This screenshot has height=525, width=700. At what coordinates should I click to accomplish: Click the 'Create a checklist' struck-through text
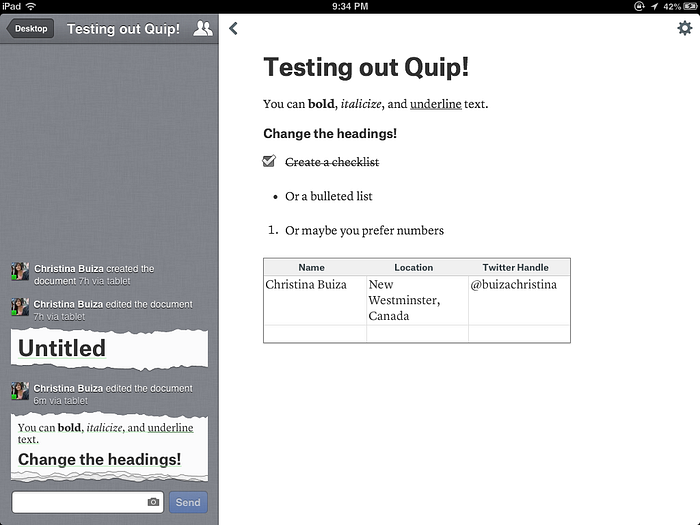point(332,162)
